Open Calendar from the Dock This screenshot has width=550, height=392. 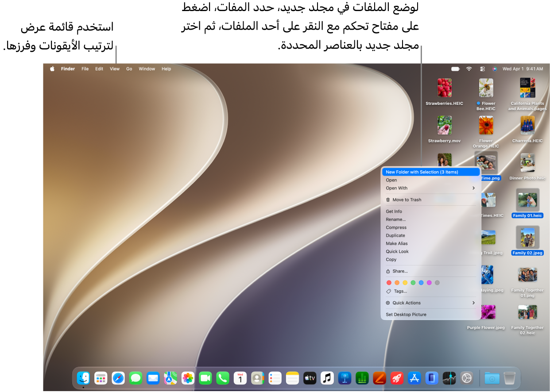tap(240, 378)
